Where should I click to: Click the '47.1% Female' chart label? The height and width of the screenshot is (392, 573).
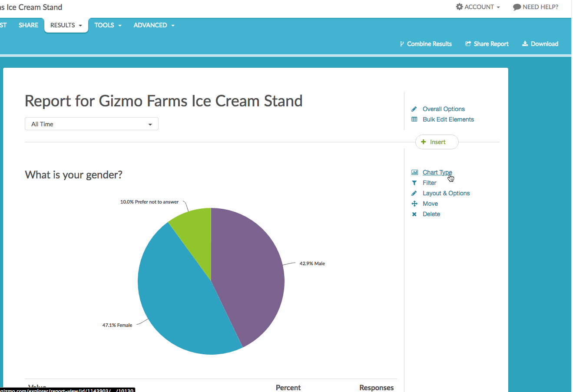click(x=117, y=325)
